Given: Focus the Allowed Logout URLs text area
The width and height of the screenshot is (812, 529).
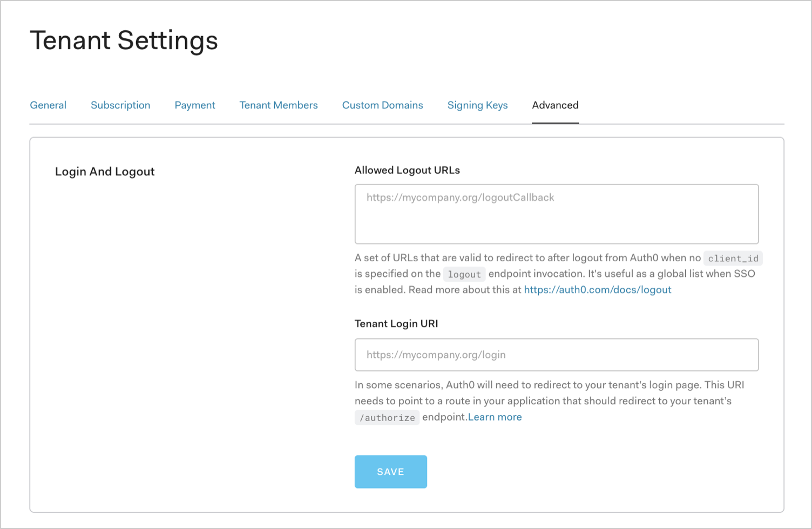Looking at the screenshot, I should click(x=557, y=214).
